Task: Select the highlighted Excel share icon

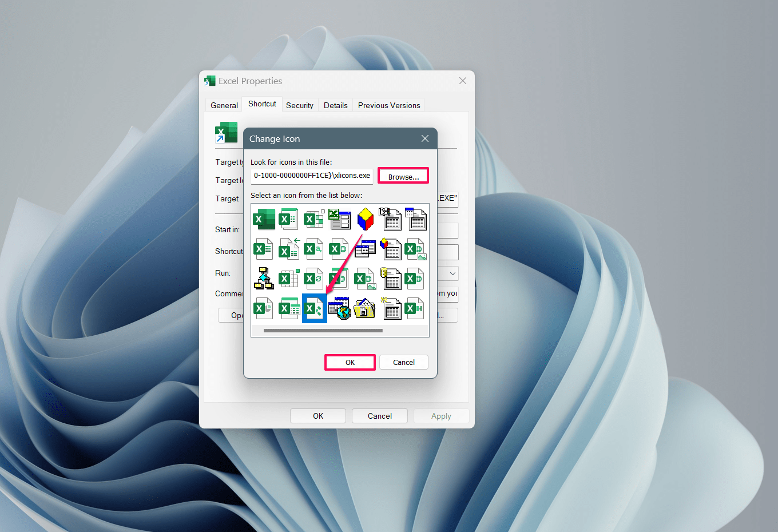Action: tap(314, 309)
